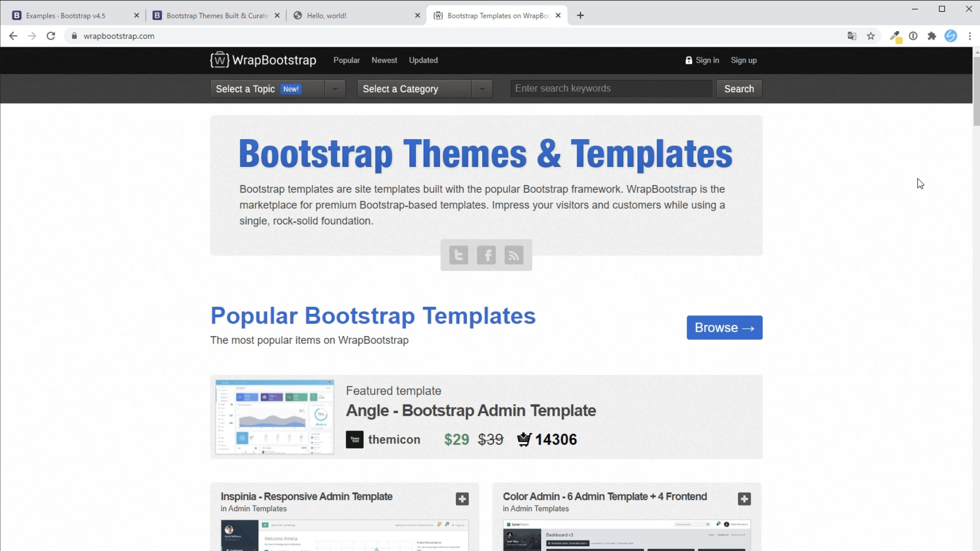This screenshot has height=551, width=980.
Task: Close the Examples Bootstrap v4.5 tab
Action: click(x=136, y=15)
